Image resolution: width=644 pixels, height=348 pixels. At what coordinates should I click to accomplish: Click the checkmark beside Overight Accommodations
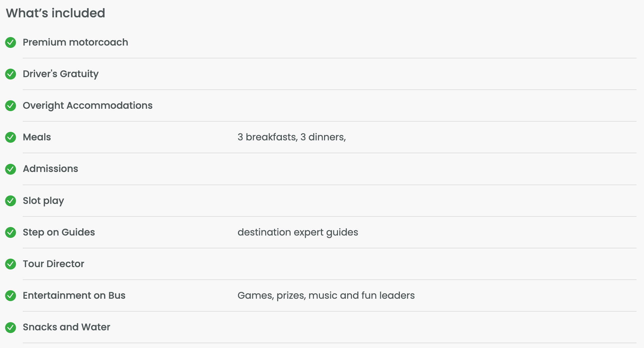pos(11,106)
